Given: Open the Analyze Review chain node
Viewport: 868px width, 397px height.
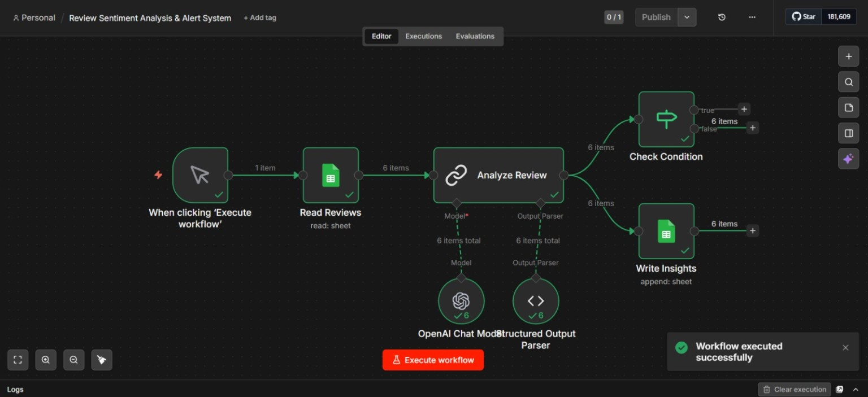Looking at the screenshot, I should click(x=498, y=175).
